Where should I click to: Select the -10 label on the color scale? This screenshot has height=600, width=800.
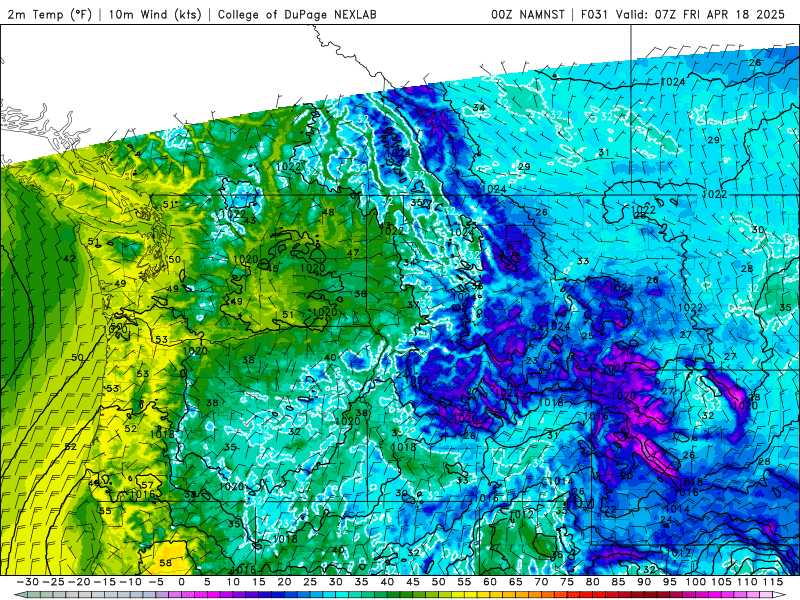tap(130, 582)
